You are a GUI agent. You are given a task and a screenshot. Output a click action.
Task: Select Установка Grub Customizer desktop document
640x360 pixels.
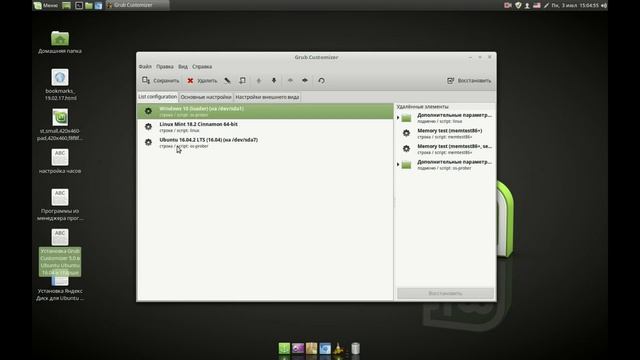point(60,252)
